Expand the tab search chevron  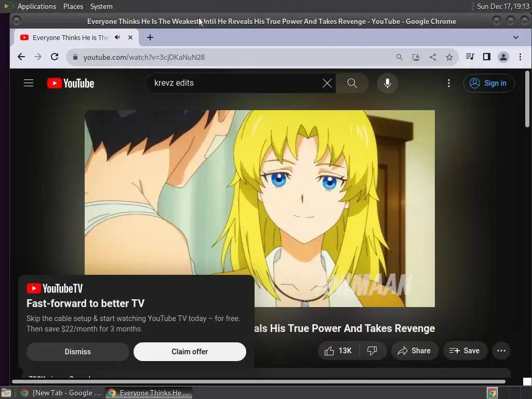pyautogui.click(x=516, y=37)
